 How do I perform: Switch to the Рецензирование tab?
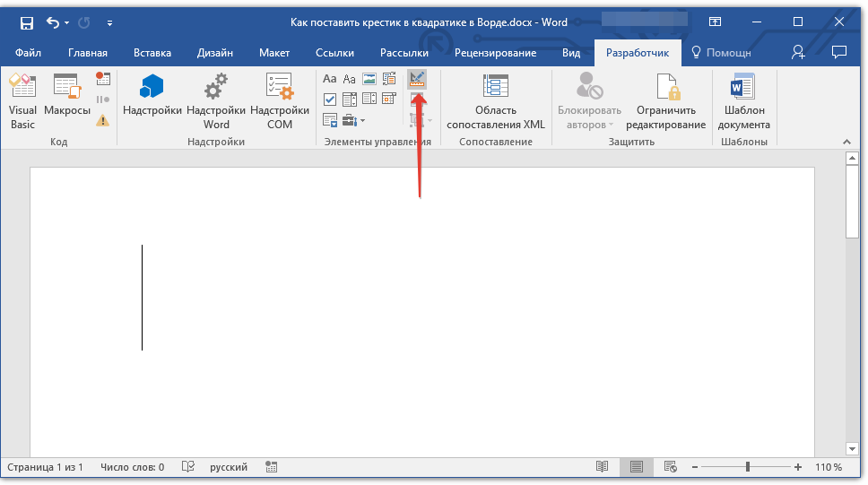click(495, 53)
